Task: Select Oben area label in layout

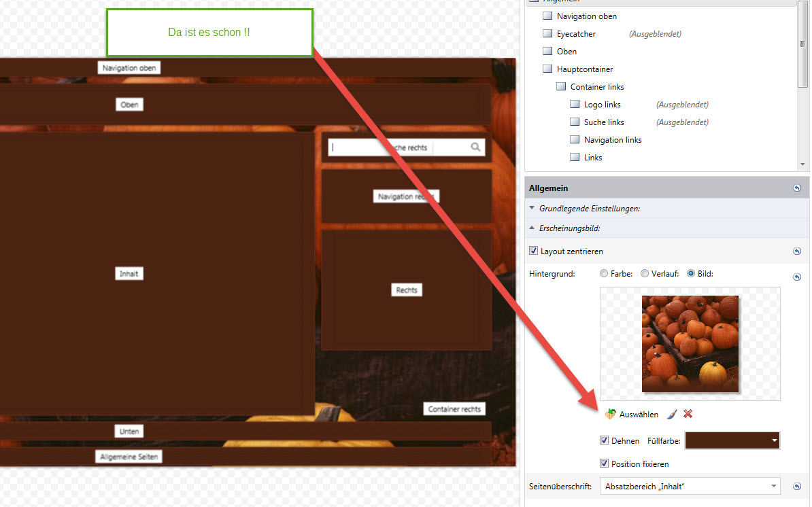Action: click(129, 105)
